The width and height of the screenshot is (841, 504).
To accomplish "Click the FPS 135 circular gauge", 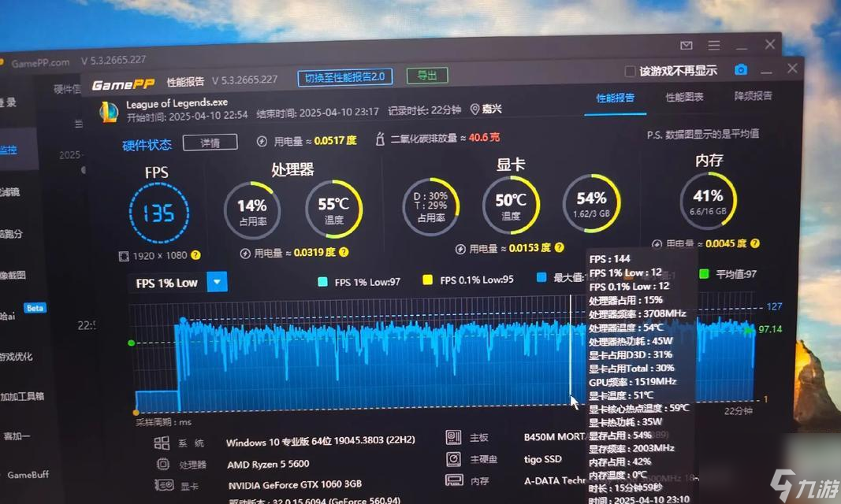I will click(x=158, y=213).
